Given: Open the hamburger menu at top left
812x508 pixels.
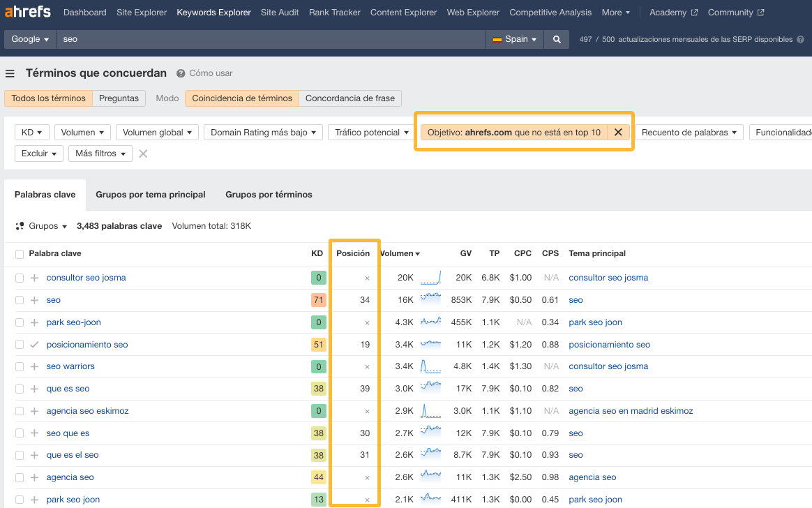Looking at the screenshot, I should pyautogui.click(x=10, y=73).
